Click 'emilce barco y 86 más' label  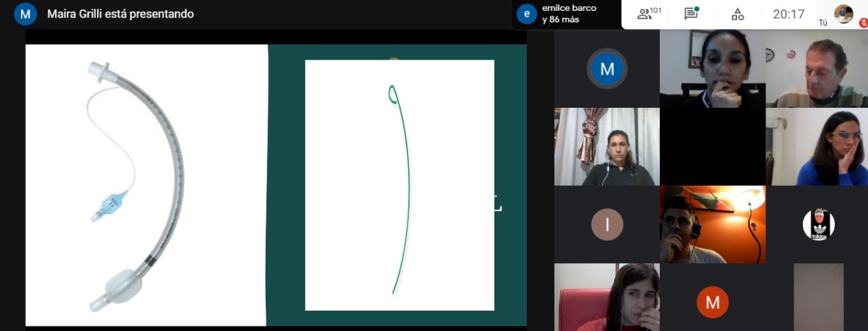coord(569,14)
